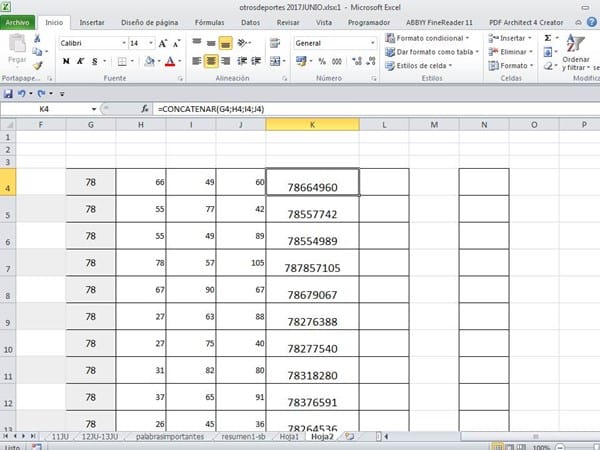Click Ordenar y filtrar button
This screenshot has height=450, width=600.
click(576, 52)
